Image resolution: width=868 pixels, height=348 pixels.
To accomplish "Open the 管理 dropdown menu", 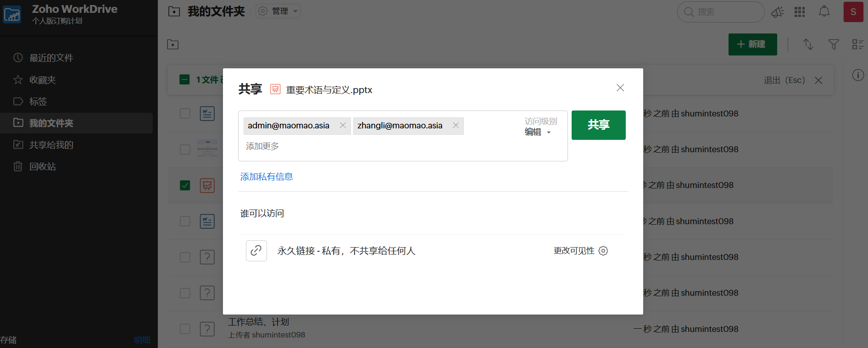I will click(x=278, y=11).
